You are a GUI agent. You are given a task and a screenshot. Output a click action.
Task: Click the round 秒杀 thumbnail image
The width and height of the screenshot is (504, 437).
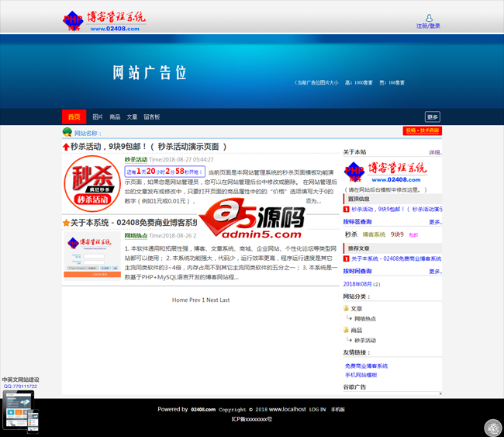coord(92,183)
